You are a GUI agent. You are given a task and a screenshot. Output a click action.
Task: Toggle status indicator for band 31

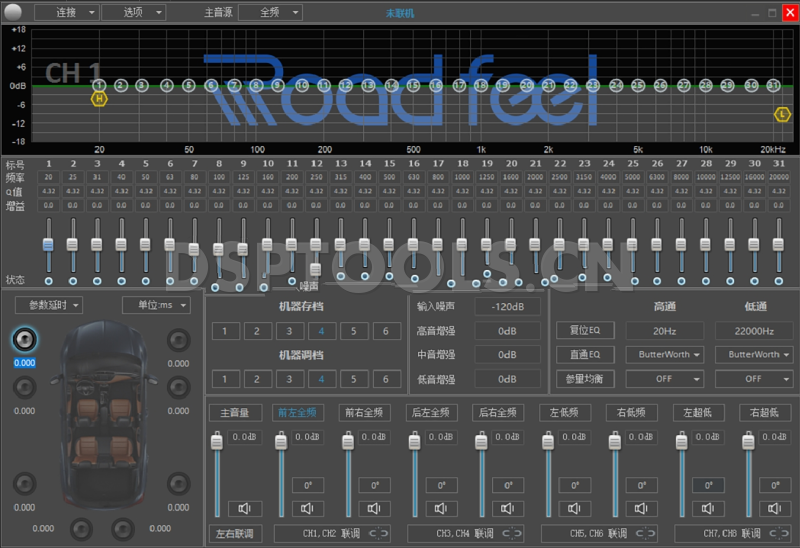pos(779,281)
